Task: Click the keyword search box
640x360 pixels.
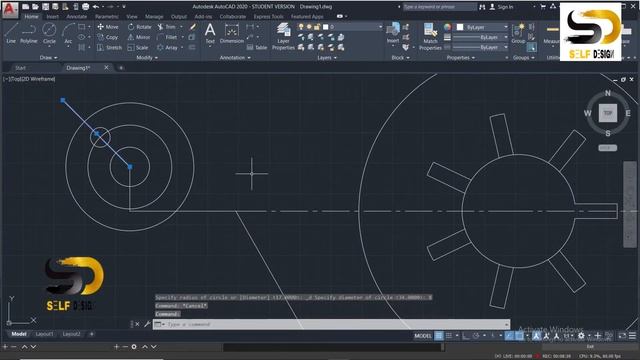Action: pos(440,7)
